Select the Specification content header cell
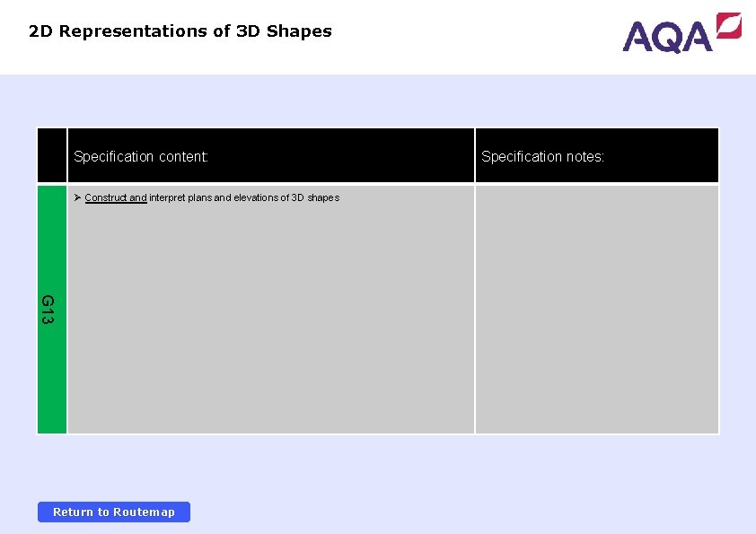756x534 pixels. click(269, 155)
